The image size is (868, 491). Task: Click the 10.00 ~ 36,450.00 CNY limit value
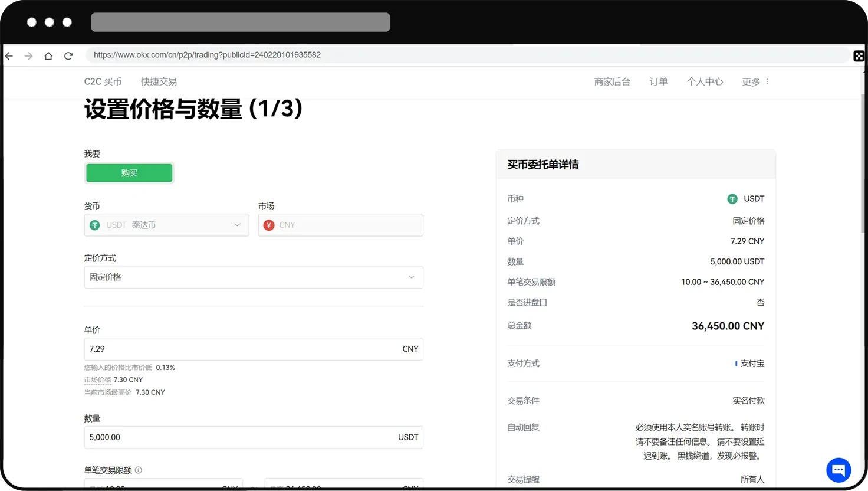pyautogui.click(x=722, y=282)
